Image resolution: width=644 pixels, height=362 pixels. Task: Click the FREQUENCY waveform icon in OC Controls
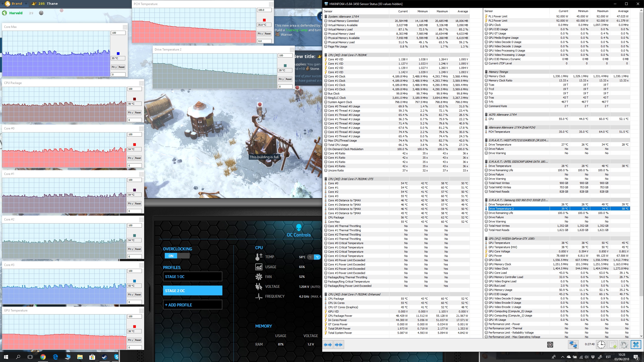point(259,296)
